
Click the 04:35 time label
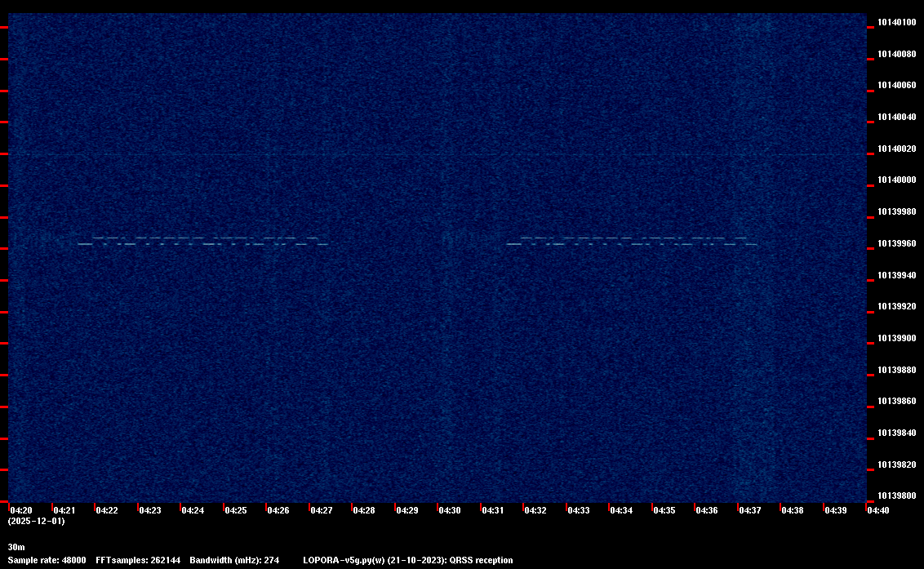(664, 510)
